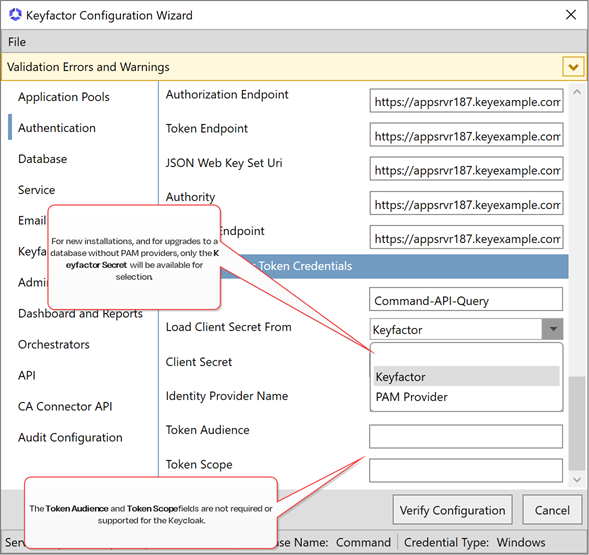Viewport: 589px width, 555px height.
Task: Go to the Application Pools section
Action: pyautogui.click(x=64, y=97)
